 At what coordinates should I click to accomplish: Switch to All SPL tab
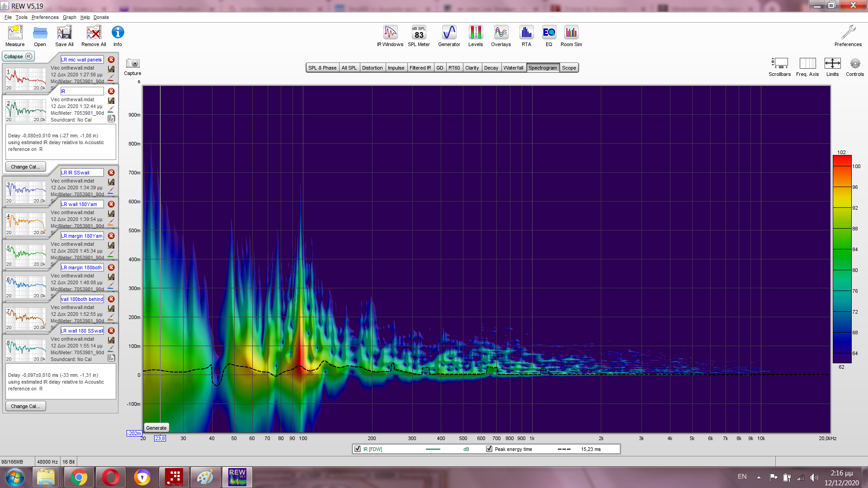tap(349, 68)
